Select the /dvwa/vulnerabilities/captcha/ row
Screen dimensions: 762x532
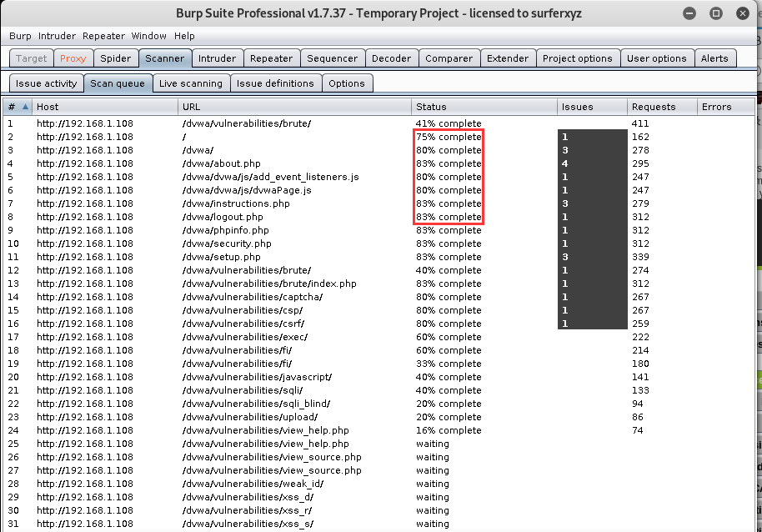tap(379, 297)
